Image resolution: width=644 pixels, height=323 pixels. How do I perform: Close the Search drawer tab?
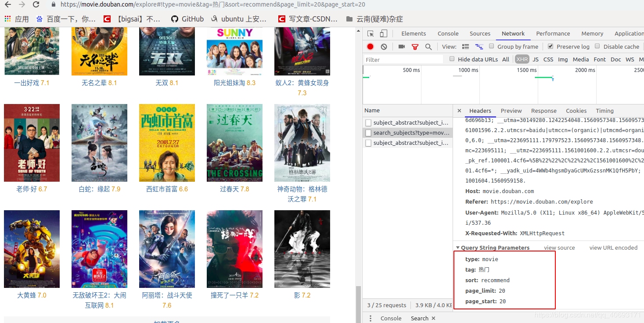point(434,318)
